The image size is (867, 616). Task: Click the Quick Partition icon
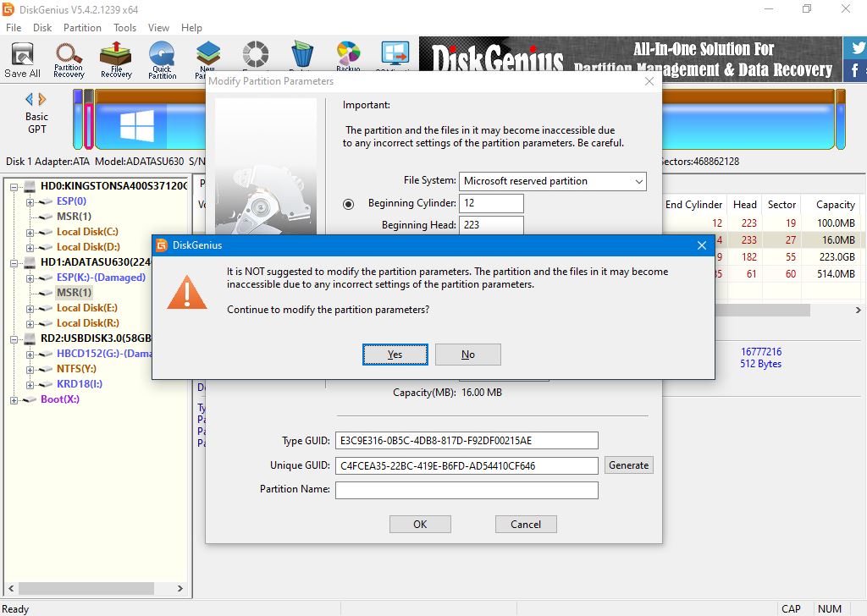162,60
